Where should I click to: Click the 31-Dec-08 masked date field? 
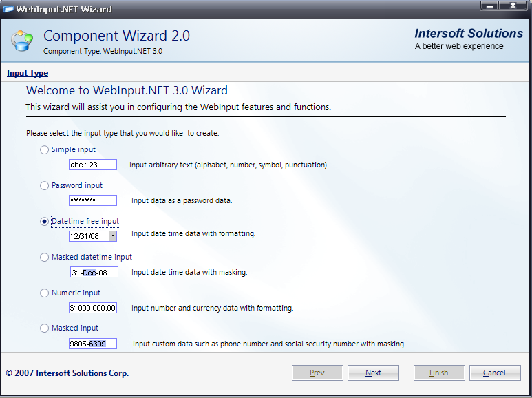(94, 272)
